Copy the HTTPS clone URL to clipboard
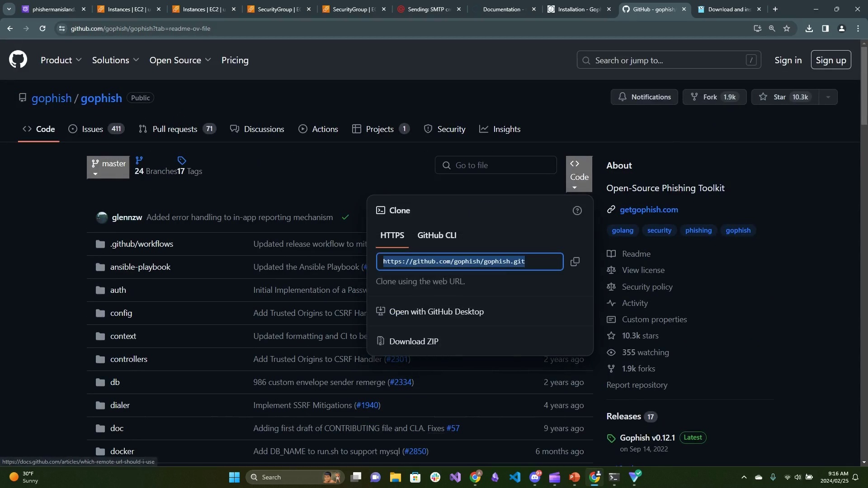The height and width of the screenshot is (488, 868). 575,262
